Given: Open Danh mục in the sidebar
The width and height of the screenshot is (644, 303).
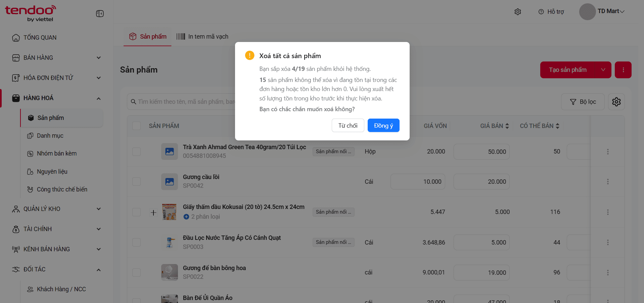Looking at the screenshot, I should pos(50,136).
